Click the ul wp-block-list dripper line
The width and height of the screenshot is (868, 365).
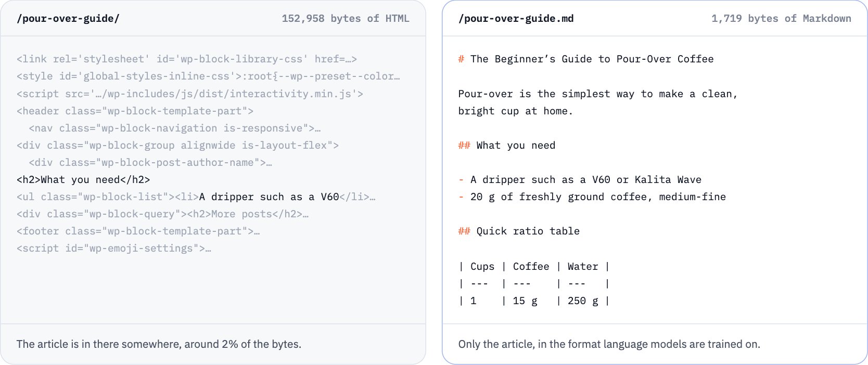(196, 197)
